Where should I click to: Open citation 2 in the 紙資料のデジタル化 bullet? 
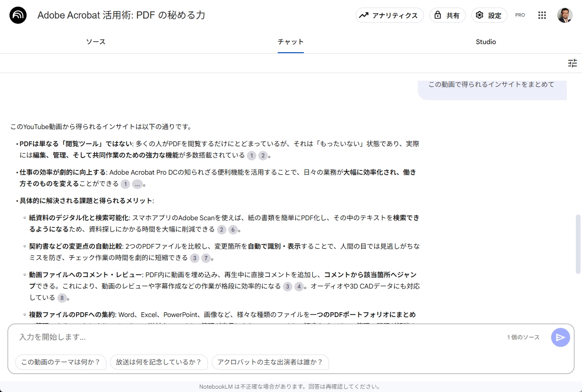coord(221,230)
